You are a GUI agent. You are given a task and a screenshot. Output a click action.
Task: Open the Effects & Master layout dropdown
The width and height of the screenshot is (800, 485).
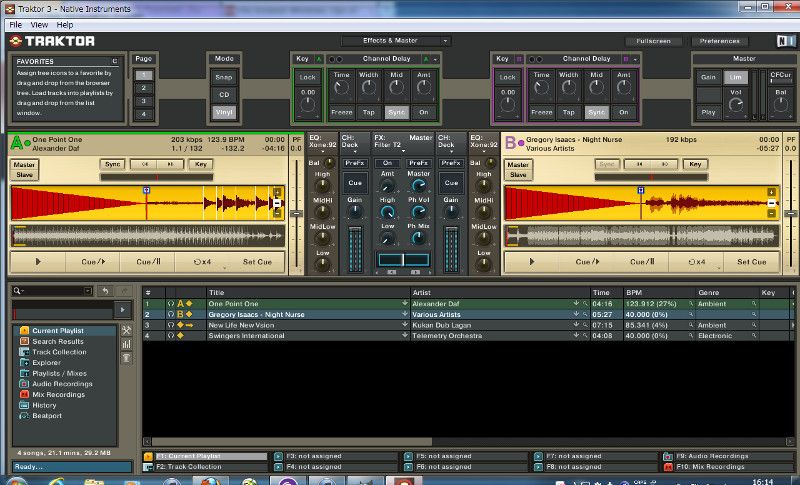coord(445,41)
